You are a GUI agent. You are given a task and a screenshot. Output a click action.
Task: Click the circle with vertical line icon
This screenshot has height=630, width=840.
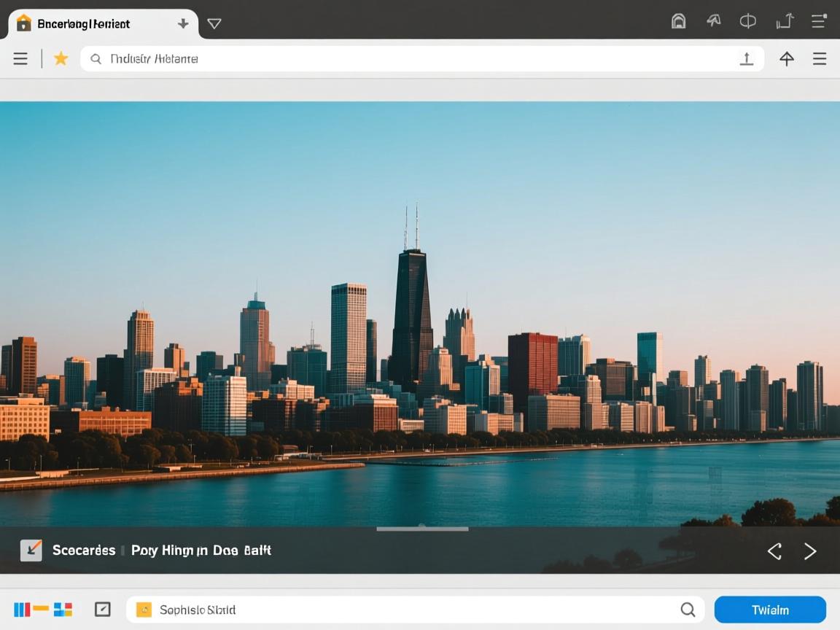coord(747,21)
